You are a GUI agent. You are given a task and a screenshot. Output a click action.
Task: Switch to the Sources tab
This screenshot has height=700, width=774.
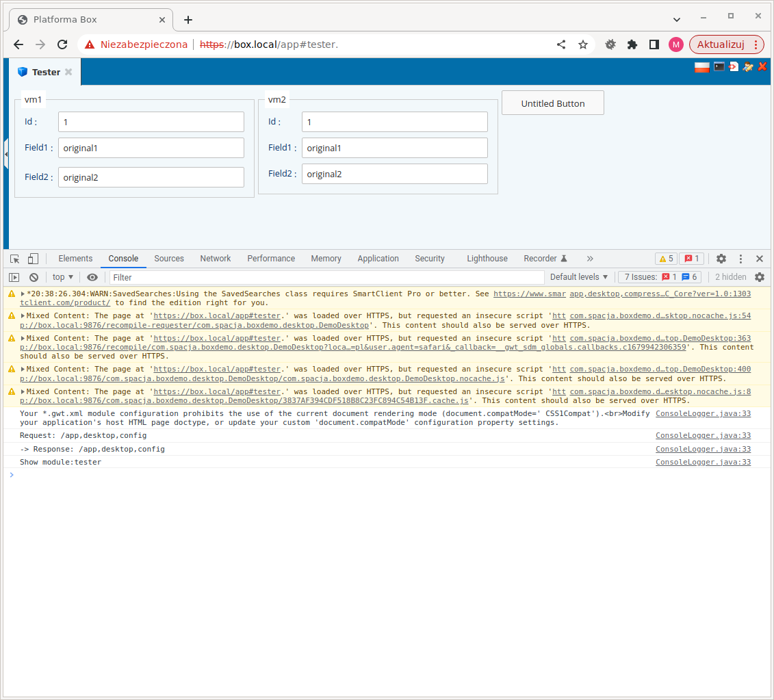[169, 259]
